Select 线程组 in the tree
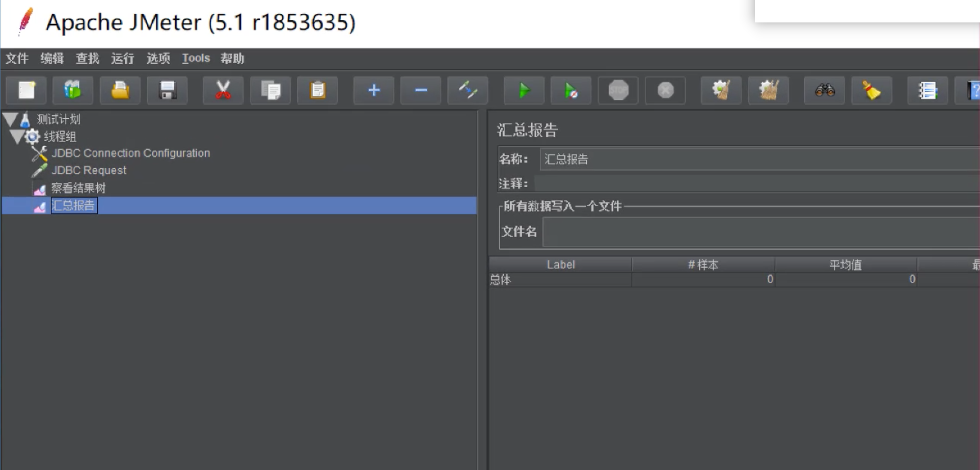This screenshot has height=470, width=980. click(60, 137)
